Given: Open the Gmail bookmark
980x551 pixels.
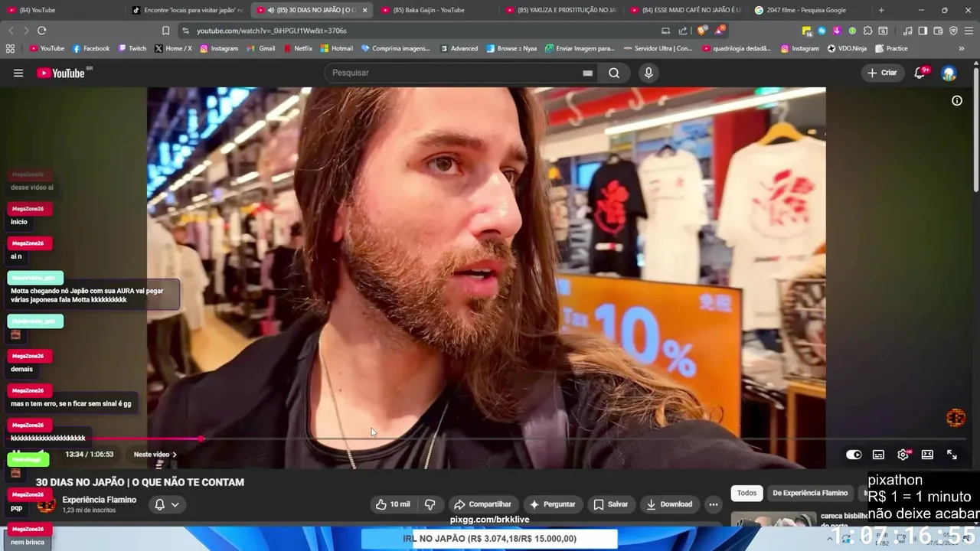Looking at the screenshot, I should point(261,48).
